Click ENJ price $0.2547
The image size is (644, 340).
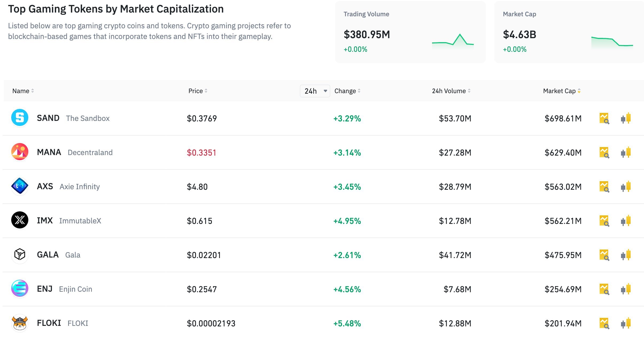pos(202,289)
